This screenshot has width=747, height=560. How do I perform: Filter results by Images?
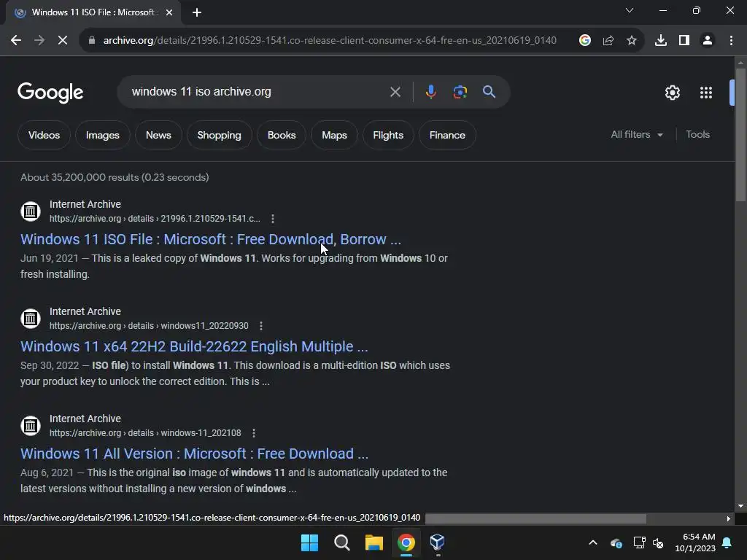[102, 135]
